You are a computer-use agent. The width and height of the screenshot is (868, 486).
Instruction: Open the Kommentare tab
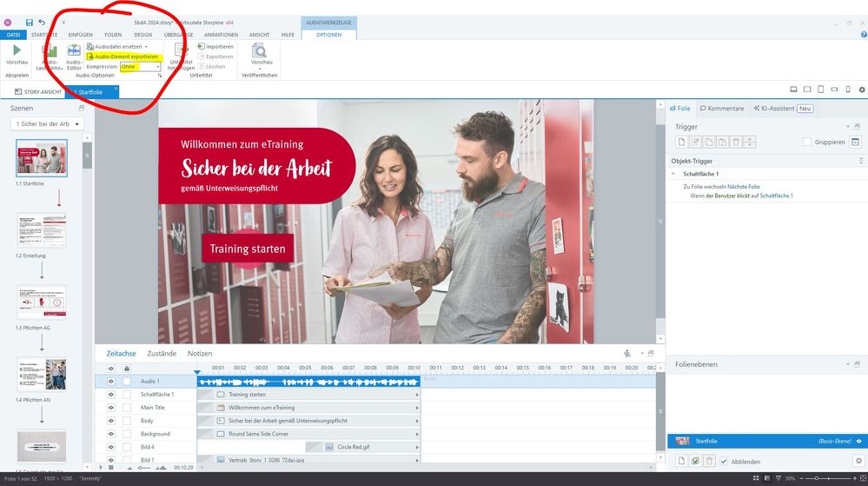(722, 109)
